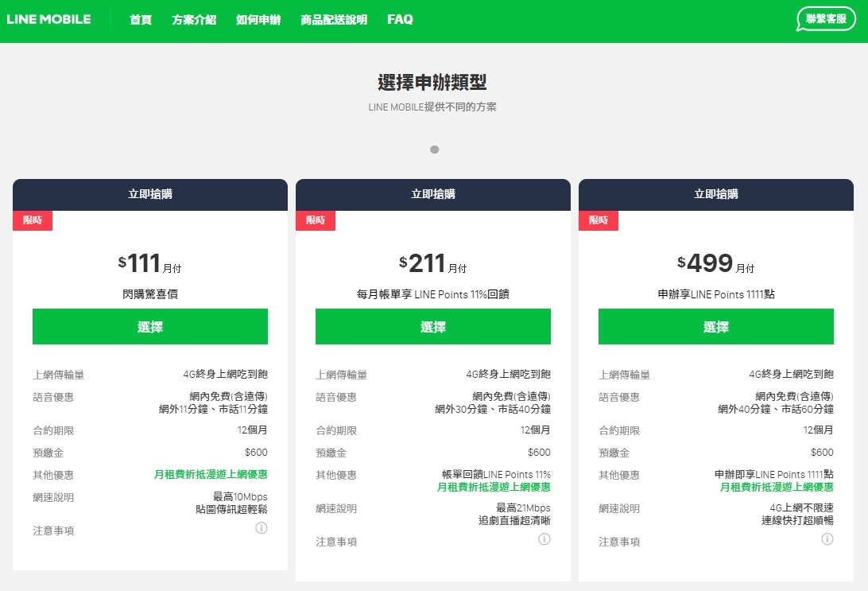Click 網外40分鐘、市話60分鐘 text
Image resolution: width=868 pixels, height=591 pixels.
pyautogui.click(x=776, y=410)
